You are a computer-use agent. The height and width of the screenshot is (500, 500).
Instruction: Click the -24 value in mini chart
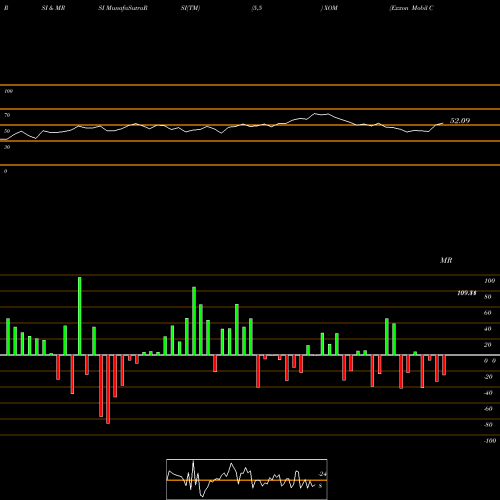322,474
